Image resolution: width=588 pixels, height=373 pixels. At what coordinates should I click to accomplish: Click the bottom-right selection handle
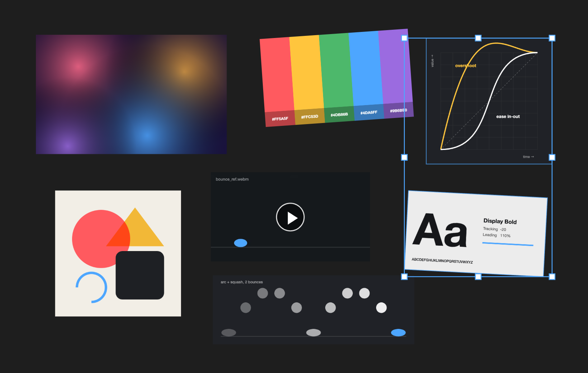(x=552, y=277)
